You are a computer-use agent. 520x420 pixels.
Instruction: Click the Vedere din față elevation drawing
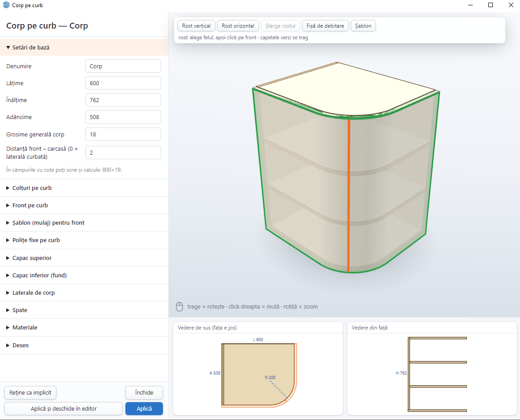[437, 374]
